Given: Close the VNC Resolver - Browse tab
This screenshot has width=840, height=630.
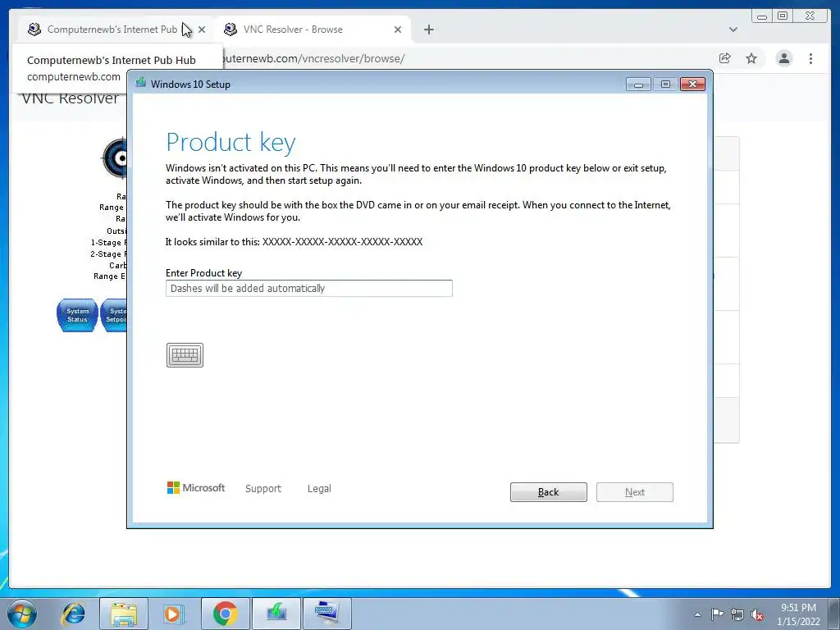Looking at the screenshot, I should [x=398, y=30].
